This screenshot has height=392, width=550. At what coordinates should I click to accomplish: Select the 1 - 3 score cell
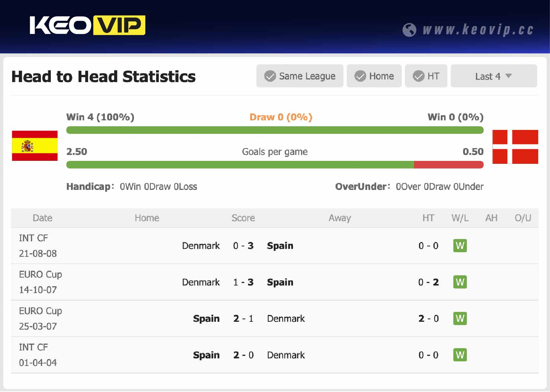tap(243, 282)
